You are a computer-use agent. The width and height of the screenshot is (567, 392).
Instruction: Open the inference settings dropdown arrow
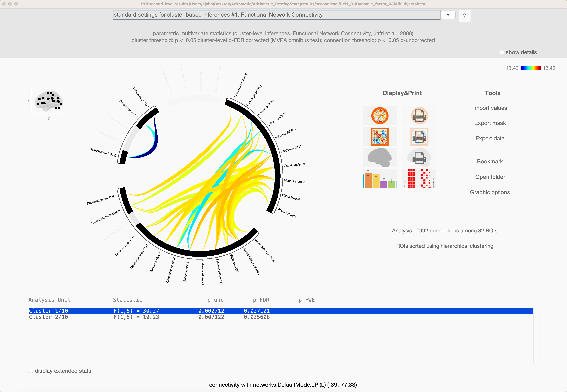click(448, 15)
